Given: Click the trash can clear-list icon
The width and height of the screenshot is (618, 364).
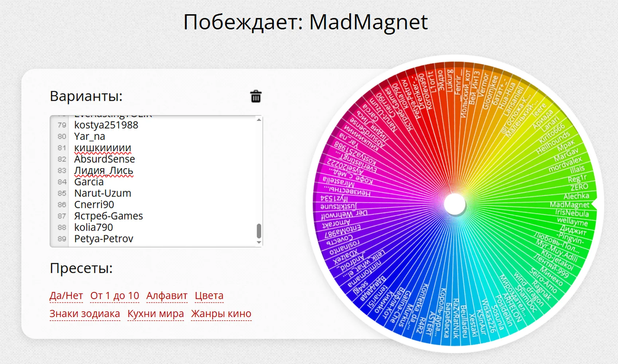Looking at the screenshot, I should 256,96.
